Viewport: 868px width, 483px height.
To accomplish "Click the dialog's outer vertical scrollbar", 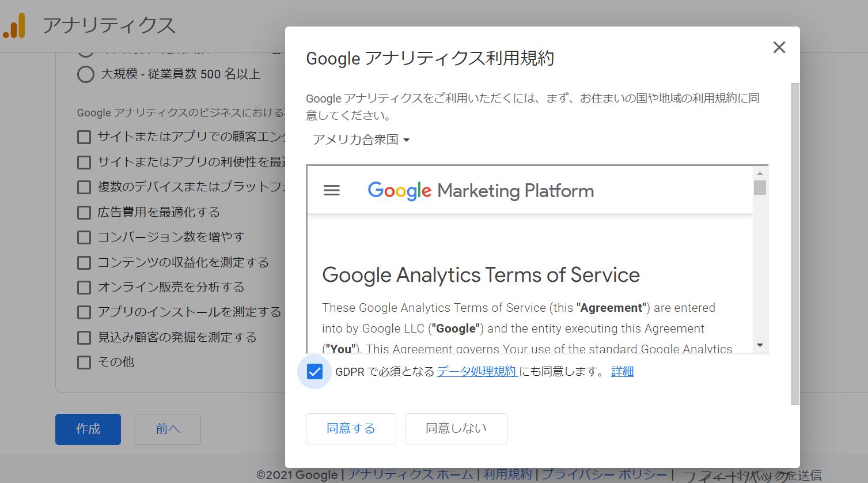I will point(795,244).
